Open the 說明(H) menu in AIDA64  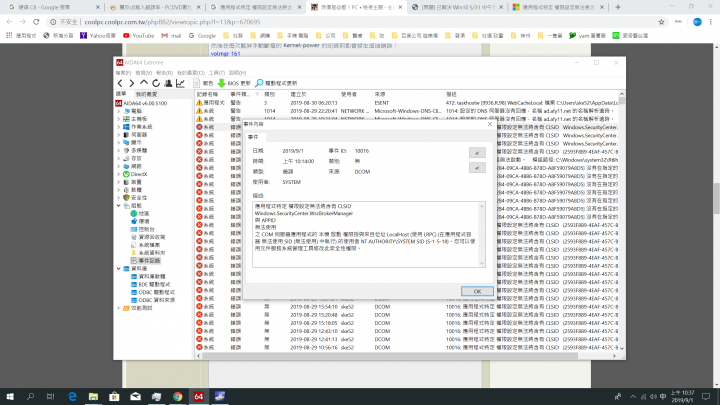pos(237,73)
